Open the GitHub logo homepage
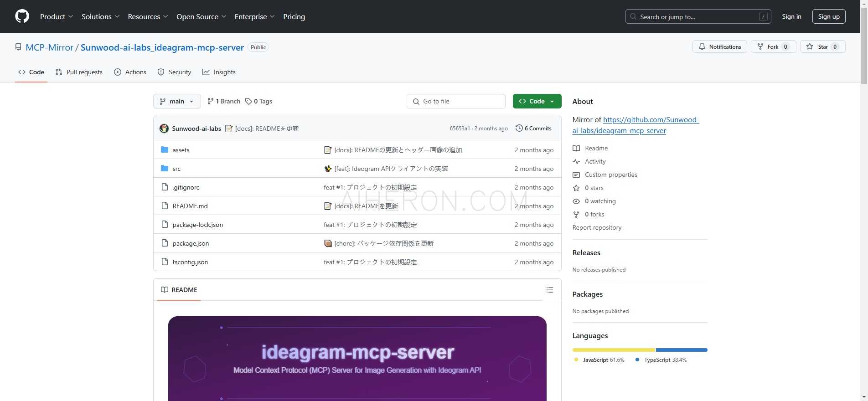 point(22,16)
